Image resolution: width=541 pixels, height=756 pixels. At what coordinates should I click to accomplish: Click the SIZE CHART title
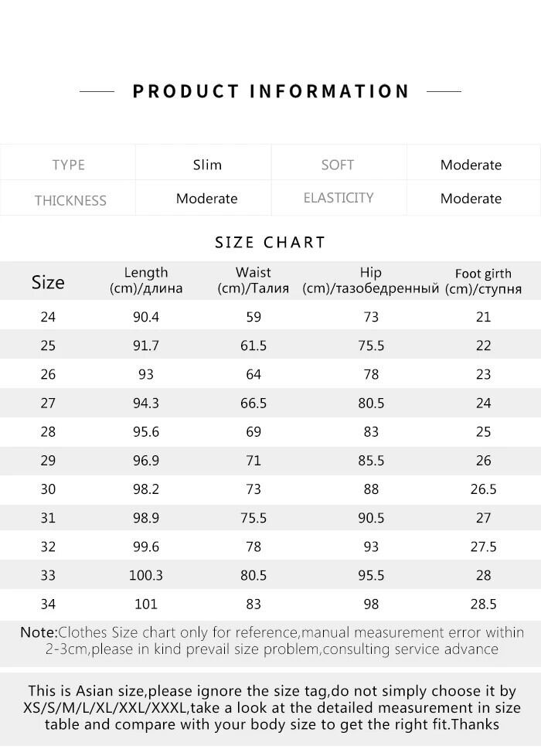tap(270, 242)
